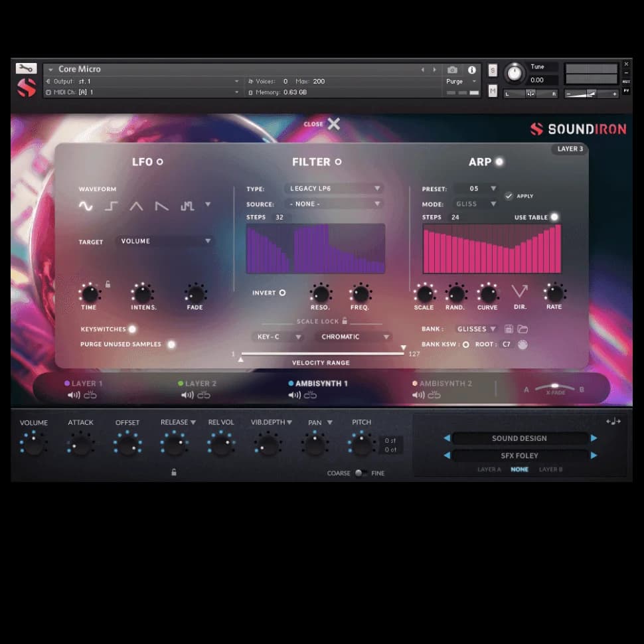Select the Layer 2 tab
This screenshot has height=644, width=644.
[x=201, y=384]
